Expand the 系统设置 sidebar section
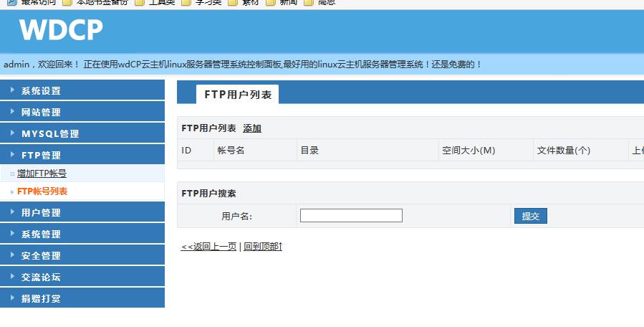Screen dimensions: 644x327 (82, 90)
